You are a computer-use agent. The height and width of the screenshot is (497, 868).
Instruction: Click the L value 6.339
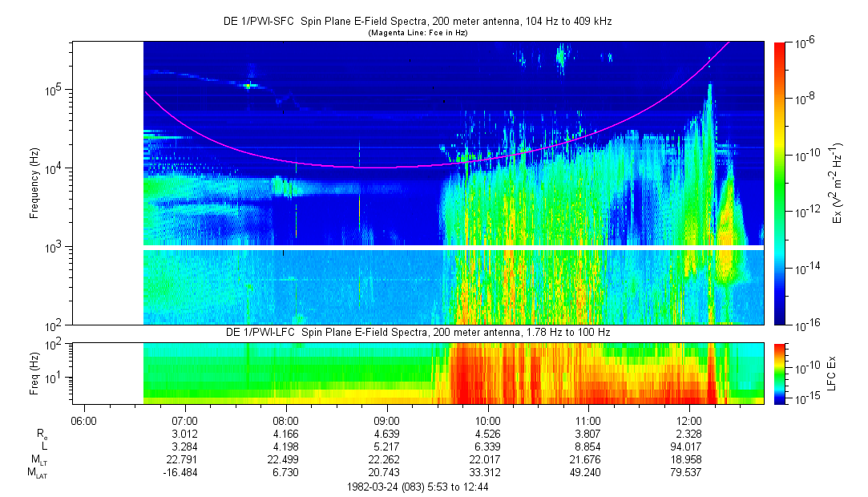[x=487, y=446]
